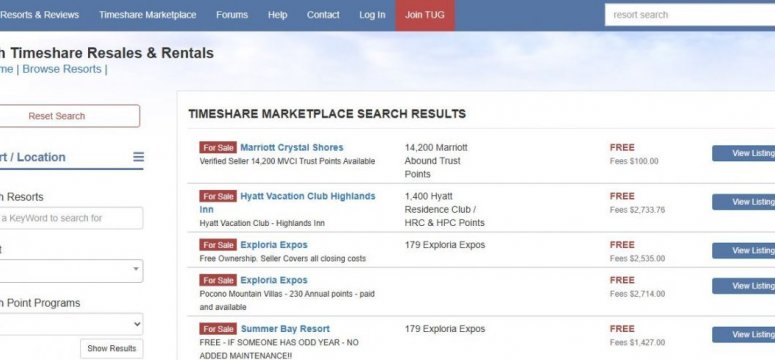Screen dimensions: 775x360
Task: Focus the KeyWord to search for field
Action: (x=71, y=218)
